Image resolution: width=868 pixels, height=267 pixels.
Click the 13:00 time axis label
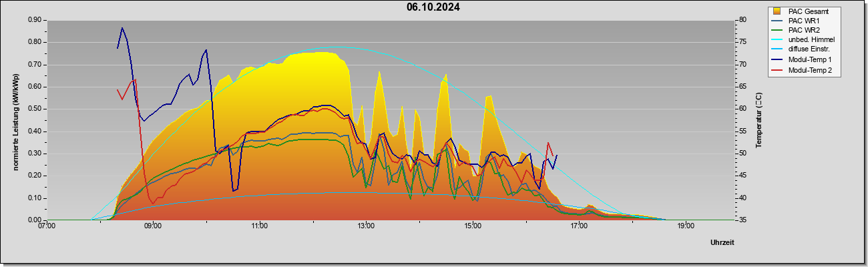366,226
